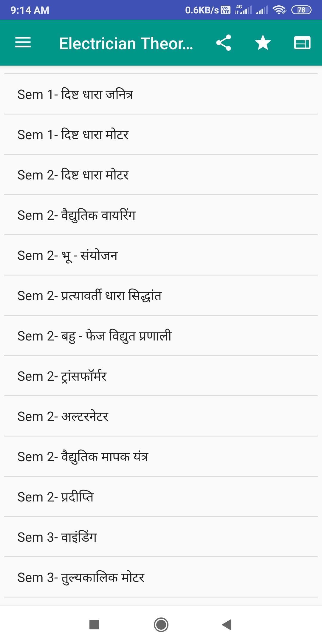
Task: Open Sem 1- दिष्ट धारा जनित्र topic
Action: pyautogui.click(x=161, y=95)
